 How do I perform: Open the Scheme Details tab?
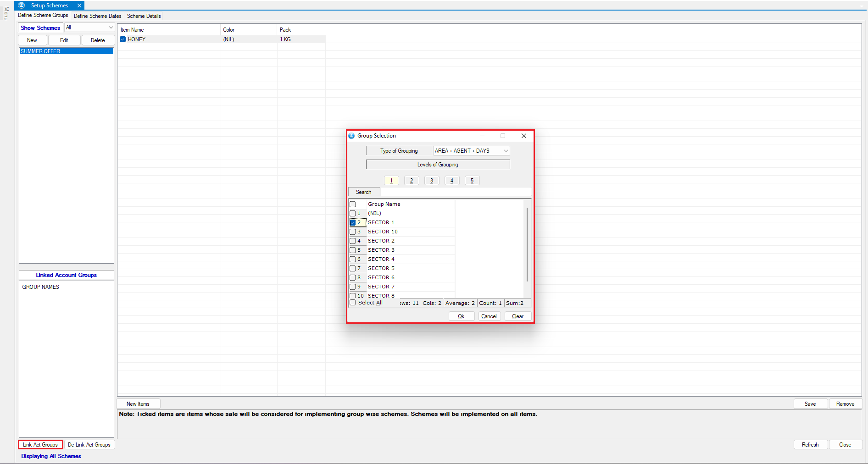(x=144, y=16)
